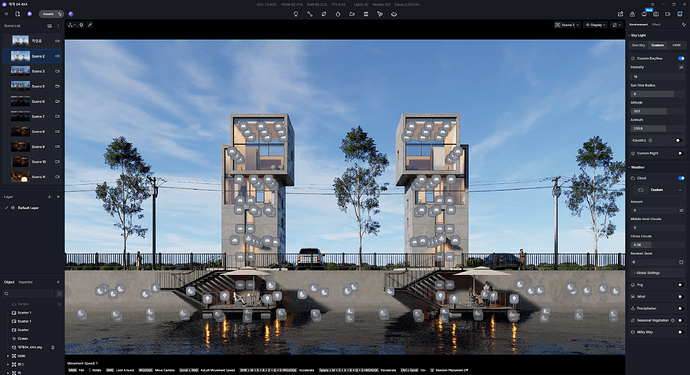Open the hamburger main menu
690x375 pixels.
click(x=6, y=14)
